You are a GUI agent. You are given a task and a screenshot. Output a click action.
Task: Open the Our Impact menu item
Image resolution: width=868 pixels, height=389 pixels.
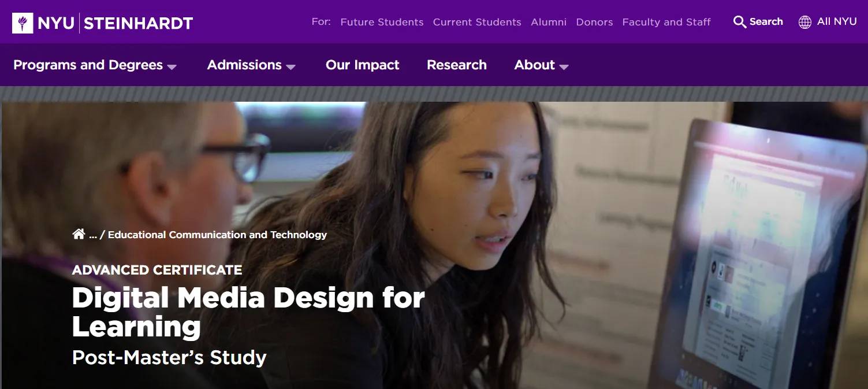point(362,65)
